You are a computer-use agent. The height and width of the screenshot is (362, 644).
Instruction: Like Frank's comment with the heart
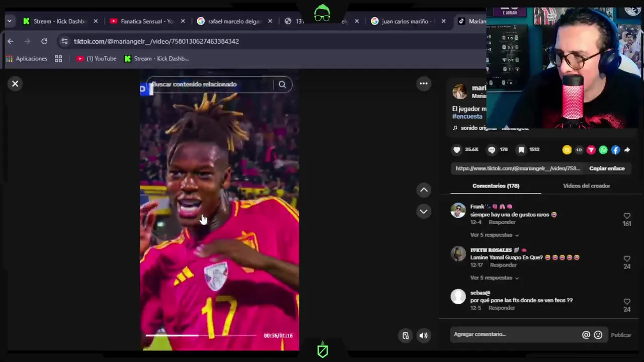click(x=627, y=216)
